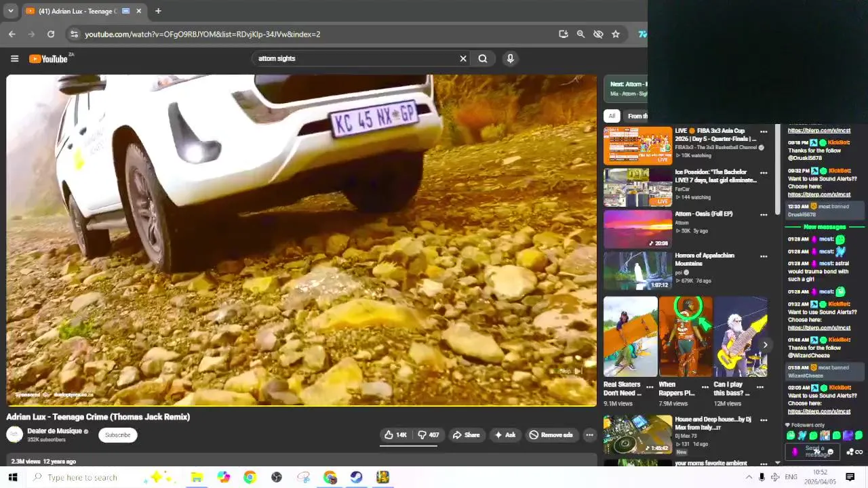Open File Explorer from the taskbar
Image resolution: width=868 pixels, height=488 pixels.
(x=197, y=477)
